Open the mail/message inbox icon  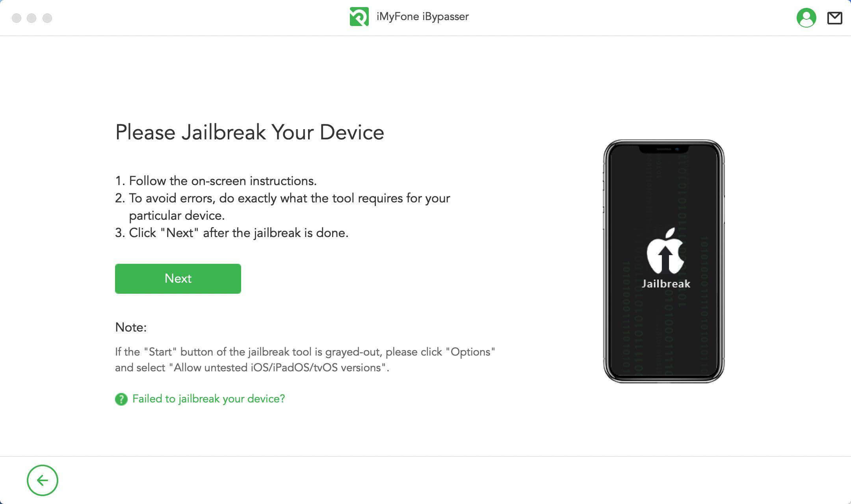point(835,17)
